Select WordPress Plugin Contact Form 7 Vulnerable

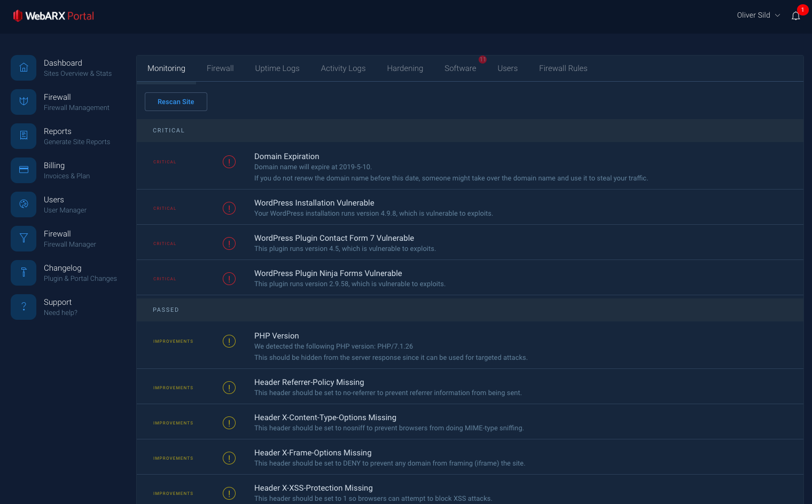(x=334, y=238)
